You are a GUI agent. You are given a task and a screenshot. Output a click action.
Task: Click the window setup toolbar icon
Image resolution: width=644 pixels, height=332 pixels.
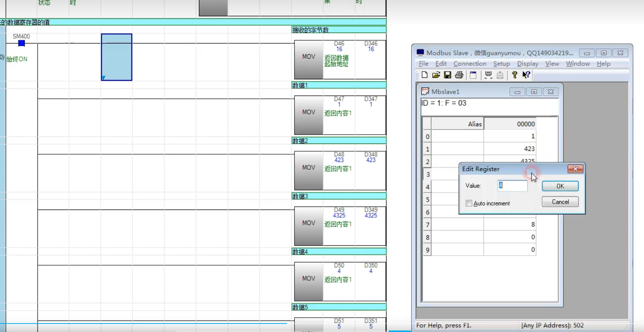(473, 75)
